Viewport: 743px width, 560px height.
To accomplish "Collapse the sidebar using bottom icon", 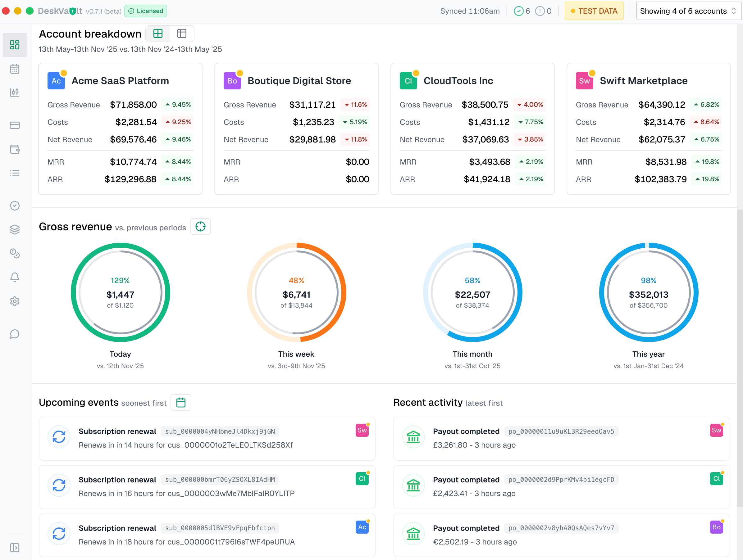I will coord(15,547).
